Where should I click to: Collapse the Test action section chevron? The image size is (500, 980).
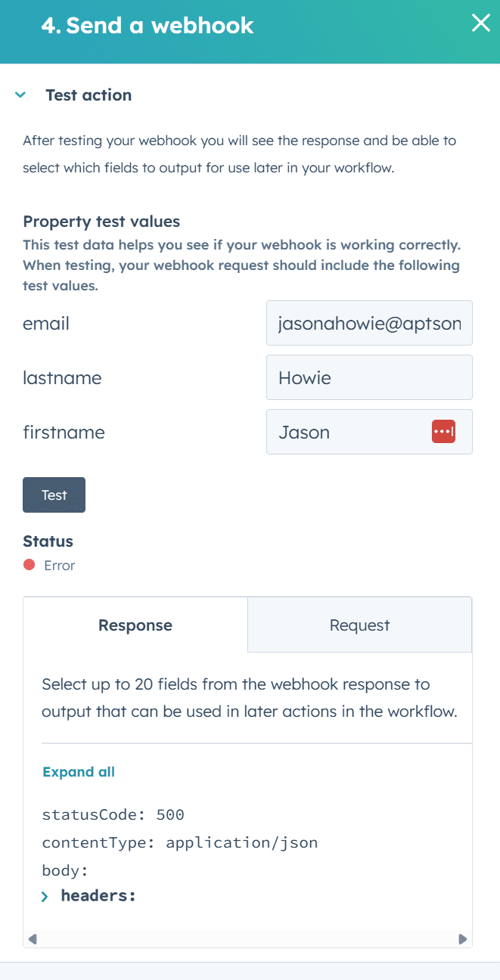click(x=20, y=95)
